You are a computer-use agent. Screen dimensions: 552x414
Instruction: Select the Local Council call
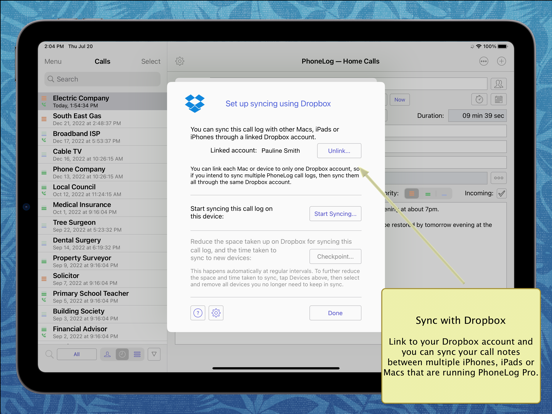(x=102, y=190)
